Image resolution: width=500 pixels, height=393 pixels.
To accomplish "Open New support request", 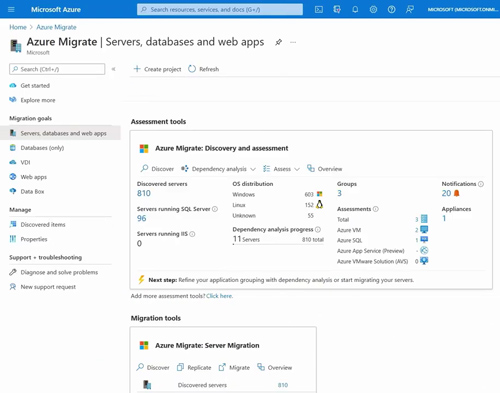I will click(48, 287).
